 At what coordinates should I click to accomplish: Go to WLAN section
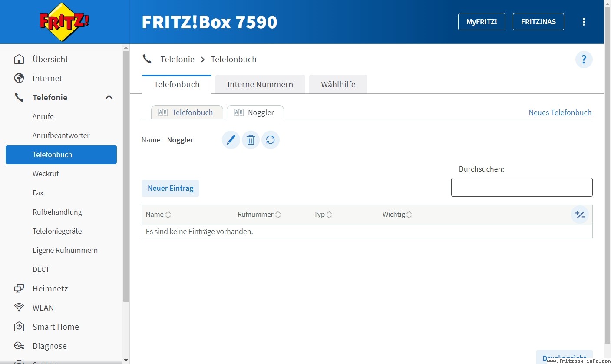point(43,308)
